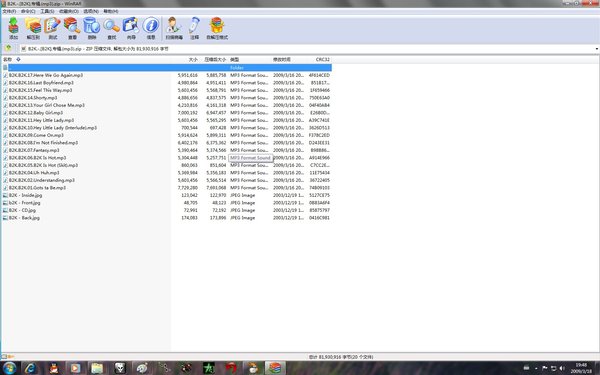Select file 04.Uh Huh.mp3
The width and height of the screenshot is (600, 375).
pyautogui.click(x=34, y=173)
